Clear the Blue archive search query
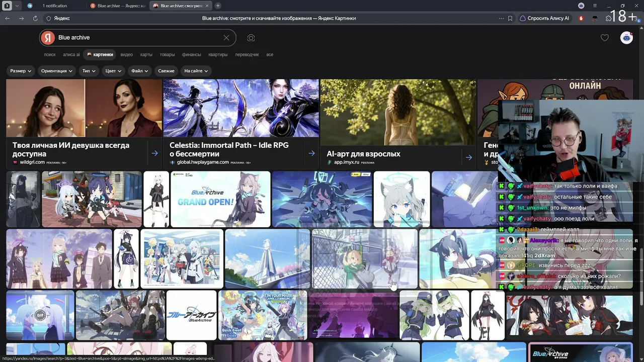The image size is (644, 362). [226, 38]
